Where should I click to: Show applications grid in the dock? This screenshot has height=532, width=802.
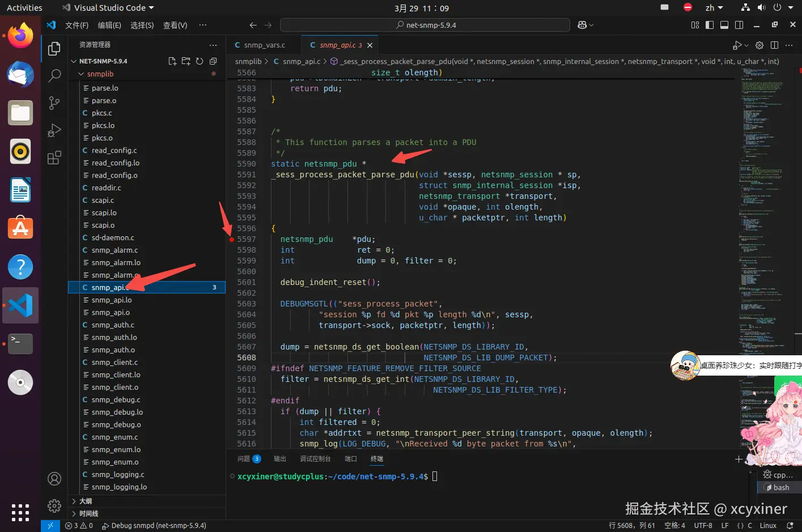20,512
